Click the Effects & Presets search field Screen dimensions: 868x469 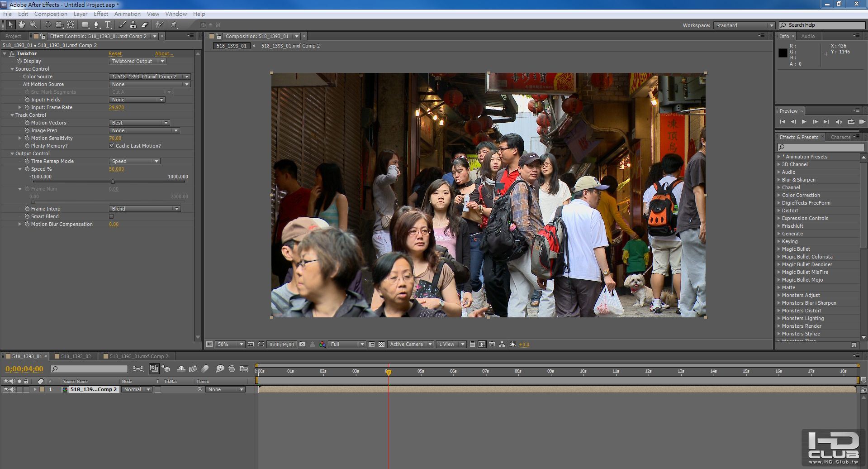821,147
